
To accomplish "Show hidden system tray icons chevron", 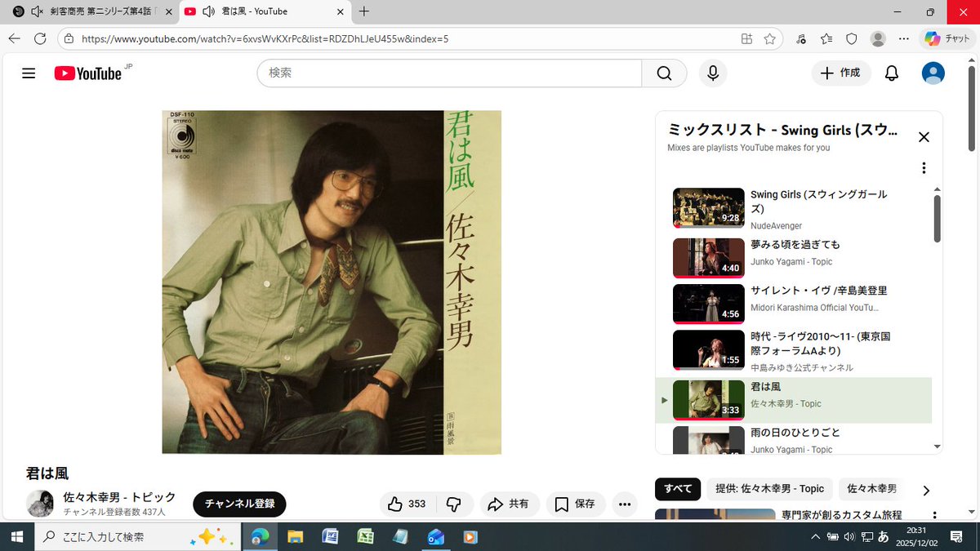I will click(814, 536).
